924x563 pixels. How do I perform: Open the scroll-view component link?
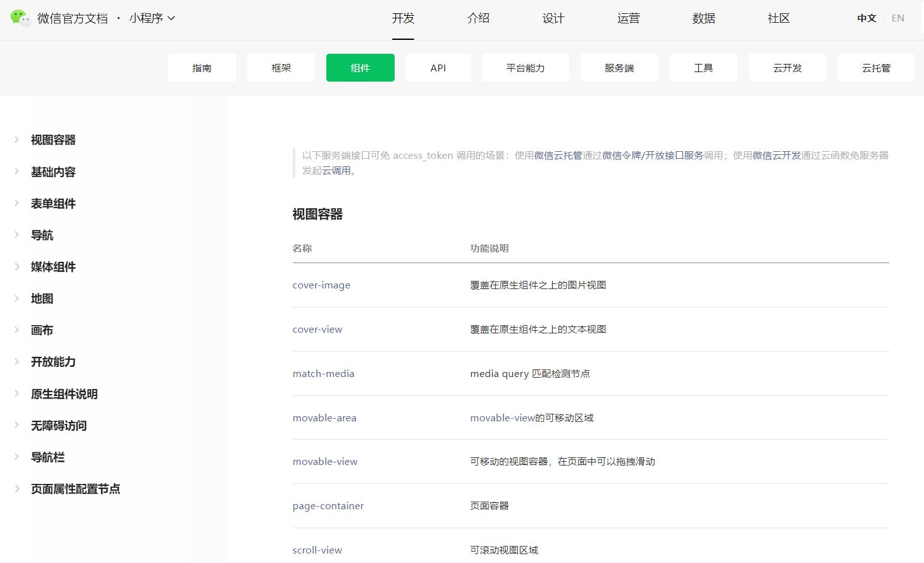pos(317,550)
